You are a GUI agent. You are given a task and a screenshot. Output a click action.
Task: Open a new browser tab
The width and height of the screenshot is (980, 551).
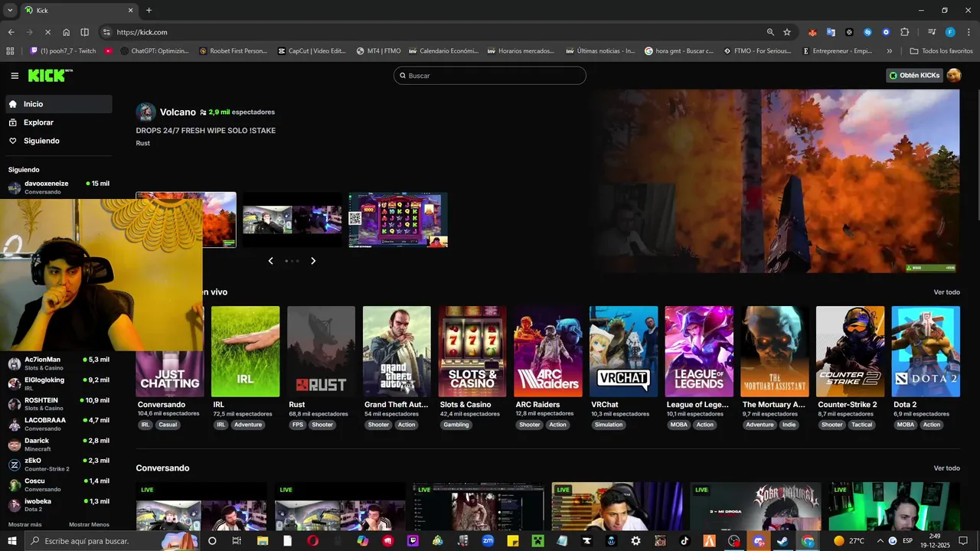[149, 10]
